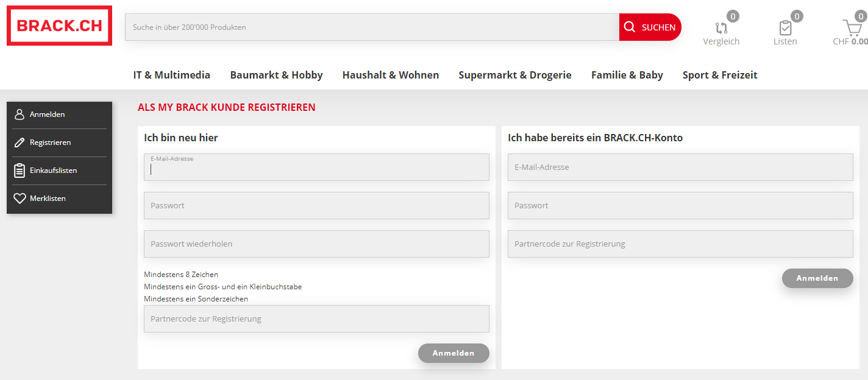
Task: Open the Haushalt & Wohnen category
Action: pos(391,75)
